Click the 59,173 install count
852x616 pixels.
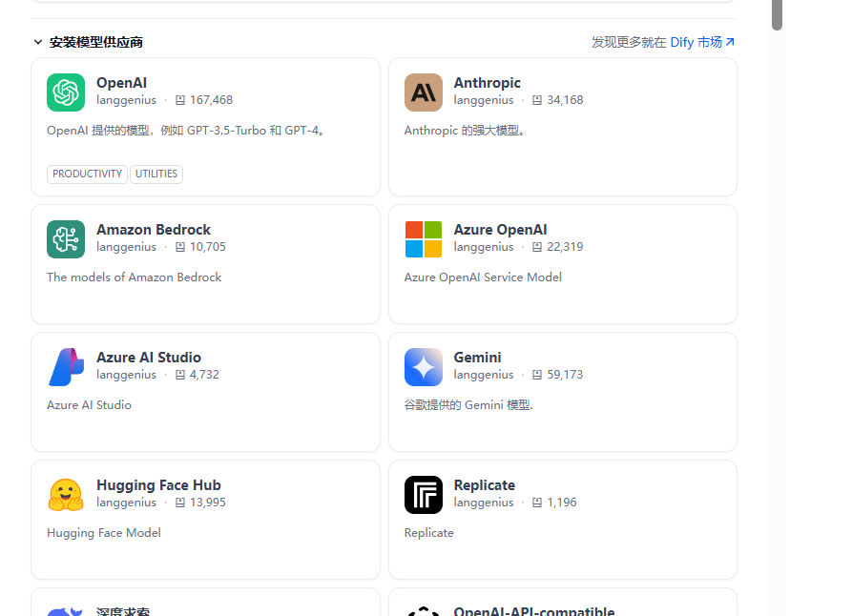point(565,375)
